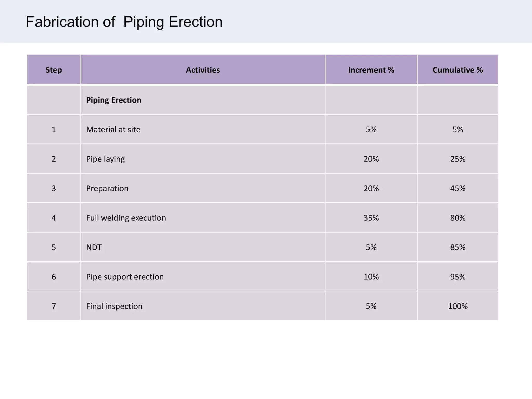
Task: Select the 100% cumulative value
Action: click(x=458, y=306)
